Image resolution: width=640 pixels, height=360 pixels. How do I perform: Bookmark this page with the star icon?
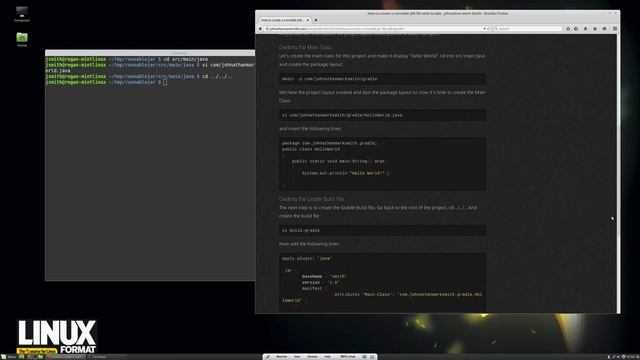[568, 29]
